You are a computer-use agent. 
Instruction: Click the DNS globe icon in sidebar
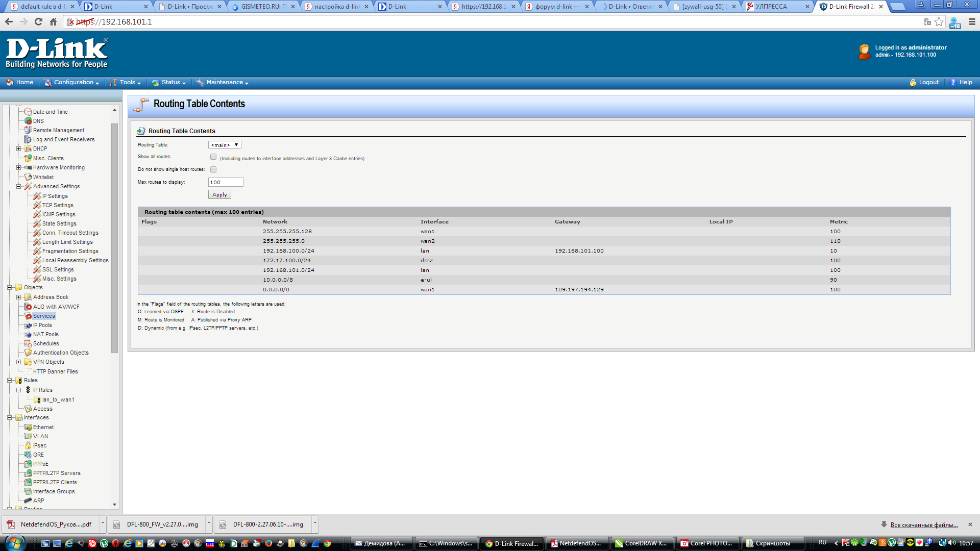pos(28,121)
